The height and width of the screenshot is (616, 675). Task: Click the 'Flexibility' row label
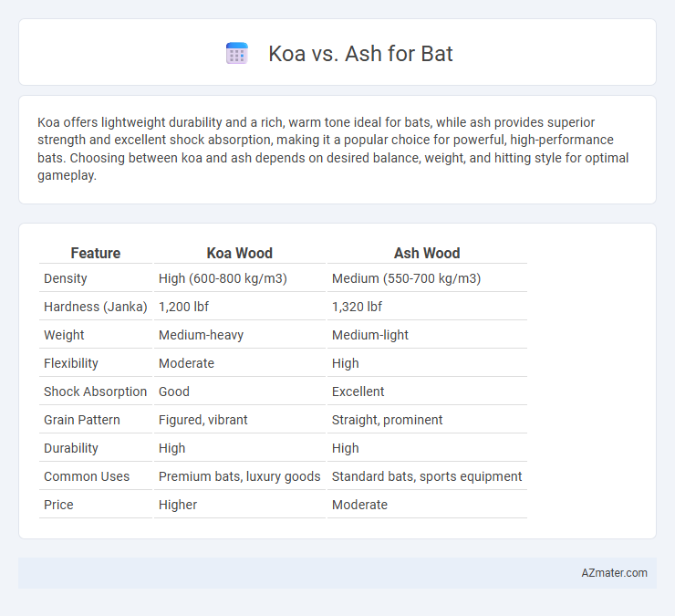tap(71, 363)
